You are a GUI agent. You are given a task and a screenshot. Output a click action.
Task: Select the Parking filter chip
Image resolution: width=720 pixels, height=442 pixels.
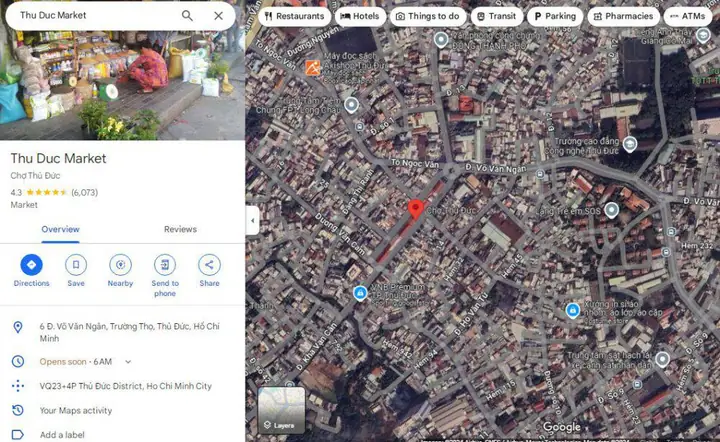tap(555, 16)
